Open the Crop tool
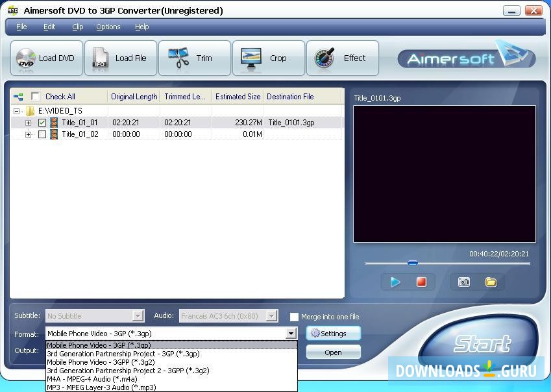 click(x=269, y=58)
